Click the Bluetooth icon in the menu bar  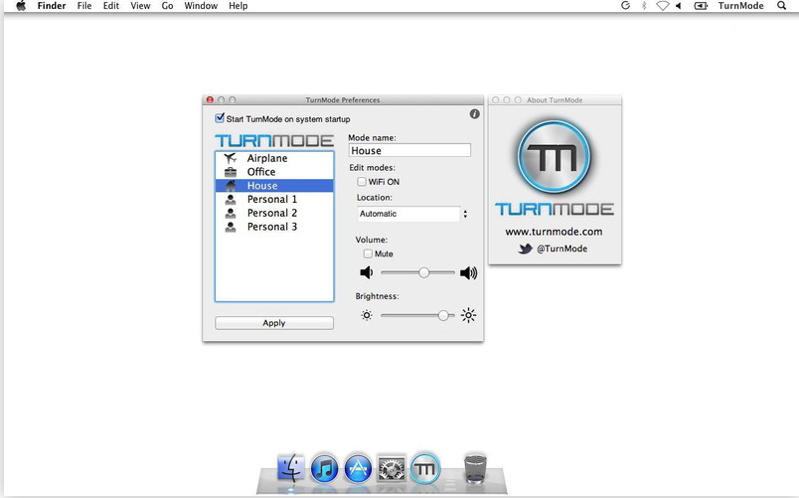(x=644, y=6)
